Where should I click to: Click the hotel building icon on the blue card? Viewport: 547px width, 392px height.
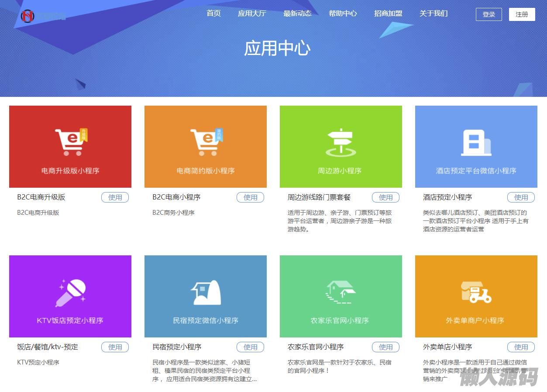[x=476, y=143]
